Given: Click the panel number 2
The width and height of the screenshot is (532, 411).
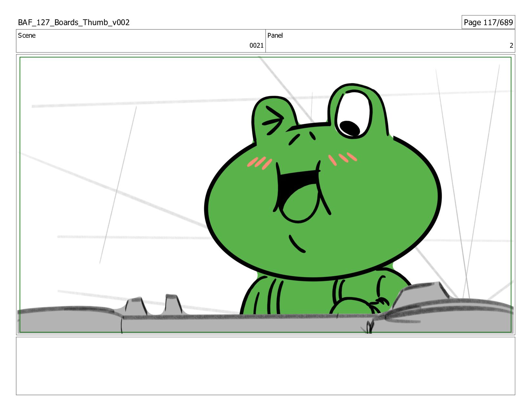Looking at the screenshot, I should (x=511, y=45).
